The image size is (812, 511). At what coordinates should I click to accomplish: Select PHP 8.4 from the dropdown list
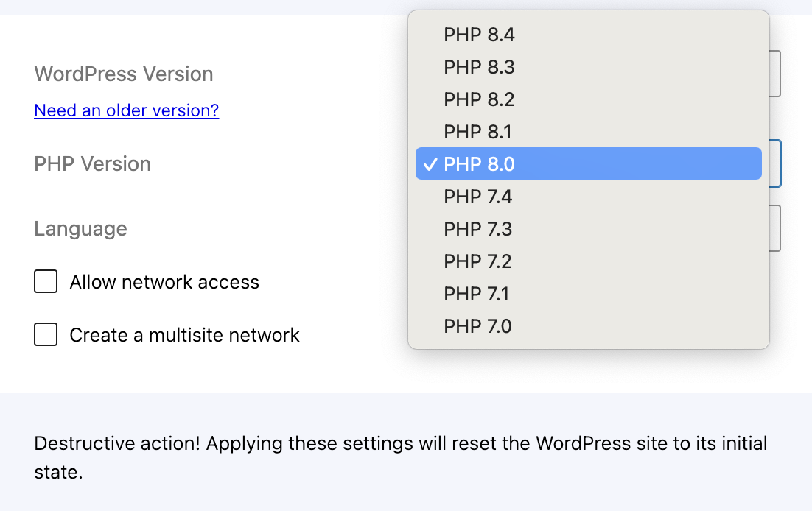588,35
